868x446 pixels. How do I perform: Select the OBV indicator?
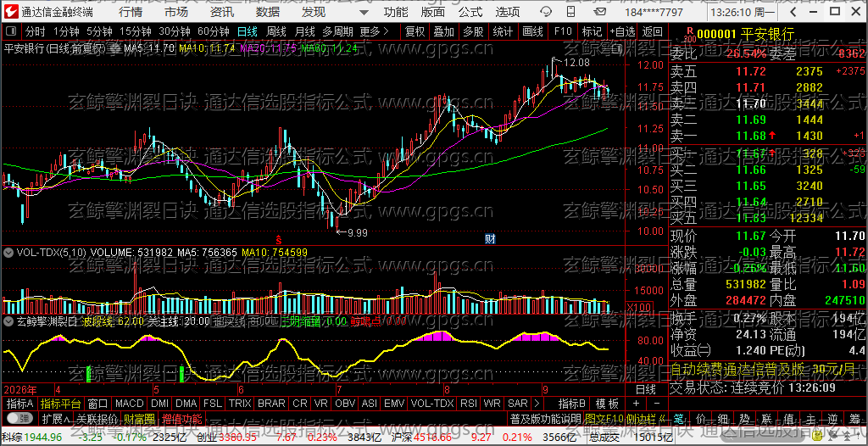click(x=346, y=404)
